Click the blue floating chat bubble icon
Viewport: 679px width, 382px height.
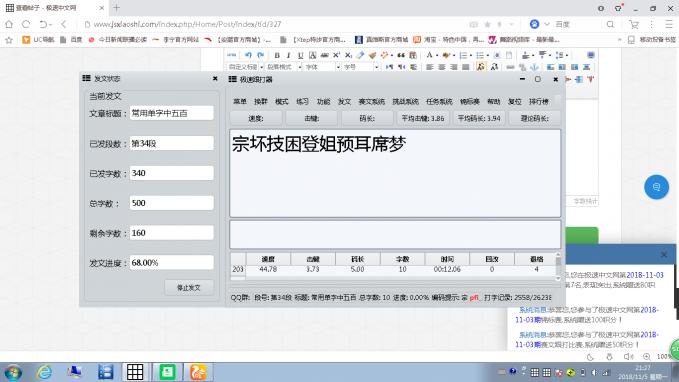(656, 187)
